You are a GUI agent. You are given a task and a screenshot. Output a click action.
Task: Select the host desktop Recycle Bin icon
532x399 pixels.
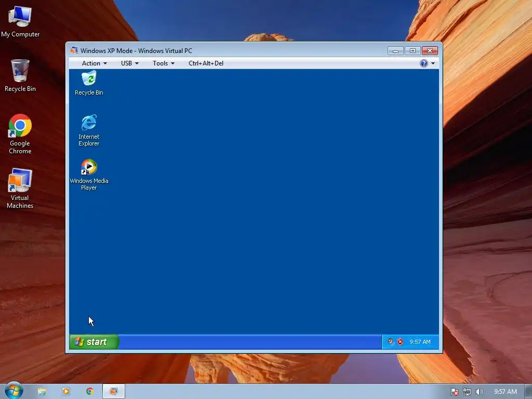pos(20,75)
